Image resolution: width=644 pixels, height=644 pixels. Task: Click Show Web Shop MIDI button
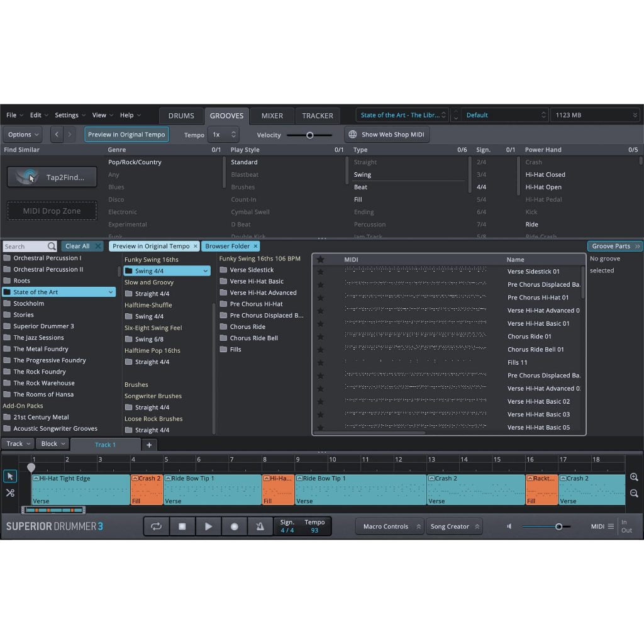point(387,135)
